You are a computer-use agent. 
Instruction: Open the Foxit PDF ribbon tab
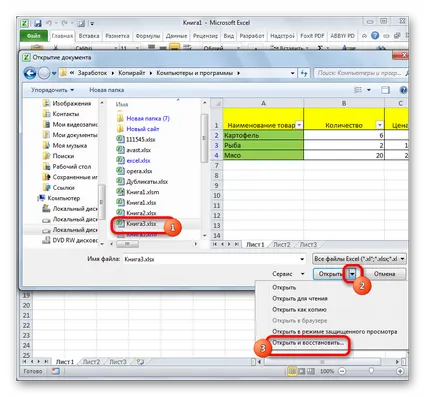(312, 36)
